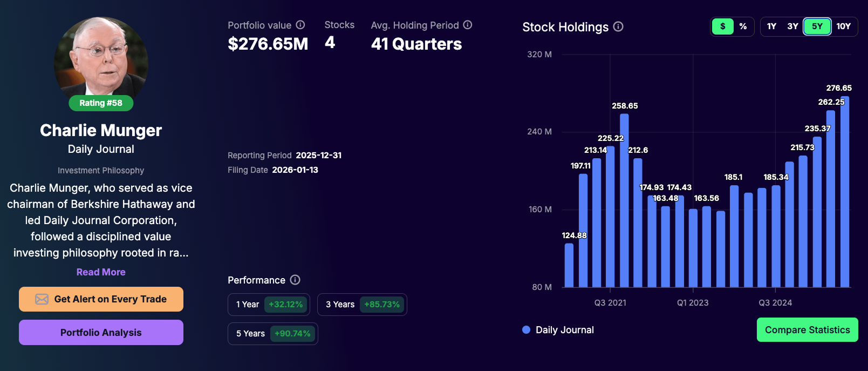Click the Q1 2023 axis label

pyautogui.click(x=693, y=303)
